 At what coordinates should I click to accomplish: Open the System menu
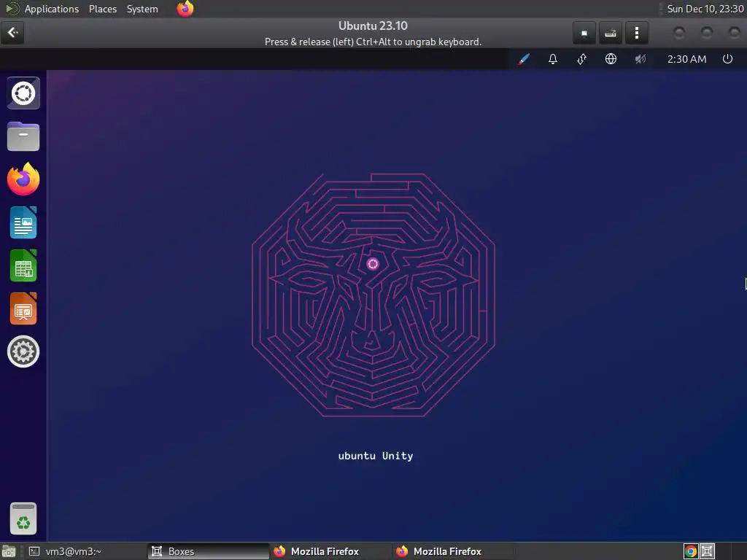[142, 9]
